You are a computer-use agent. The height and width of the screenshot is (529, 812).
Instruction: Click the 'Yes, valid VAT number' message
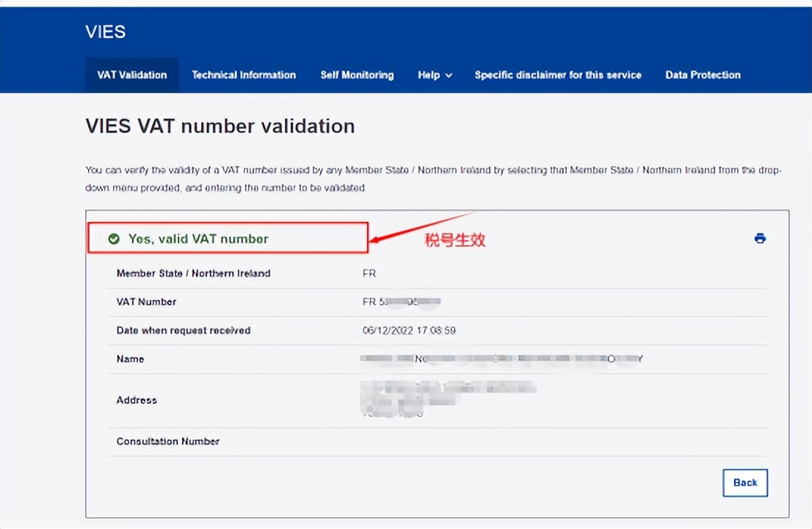coord(198,239)
